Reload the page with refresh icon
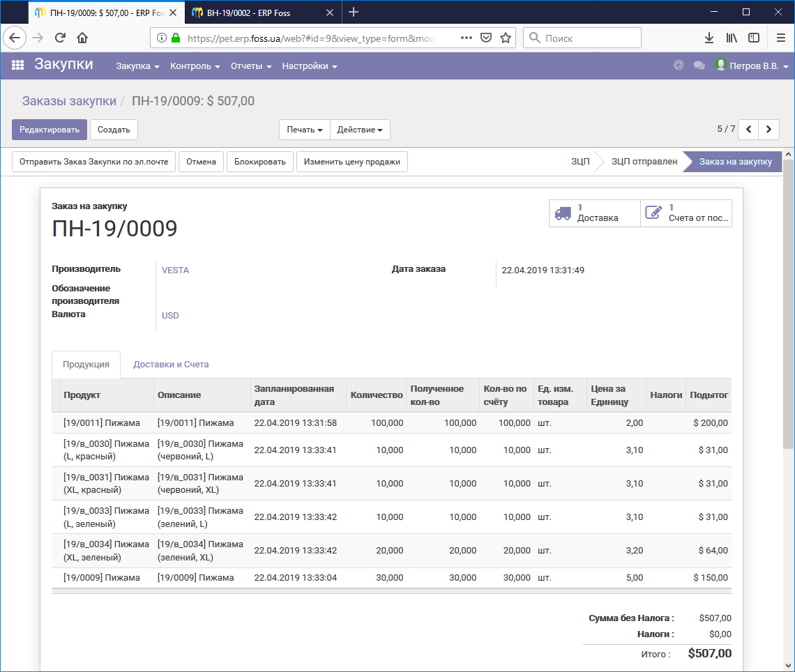 61,38
